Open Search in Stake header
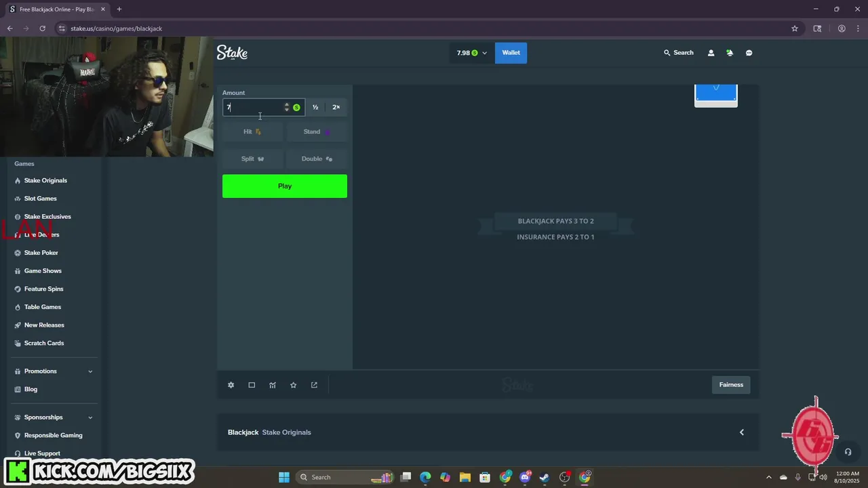The height and width of the screenshot is (488, 868). pyautogui.click(x=678, y=53)
